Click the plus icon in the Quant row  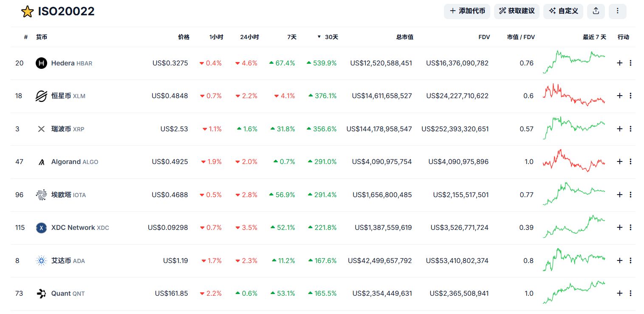tap(619, 294)
